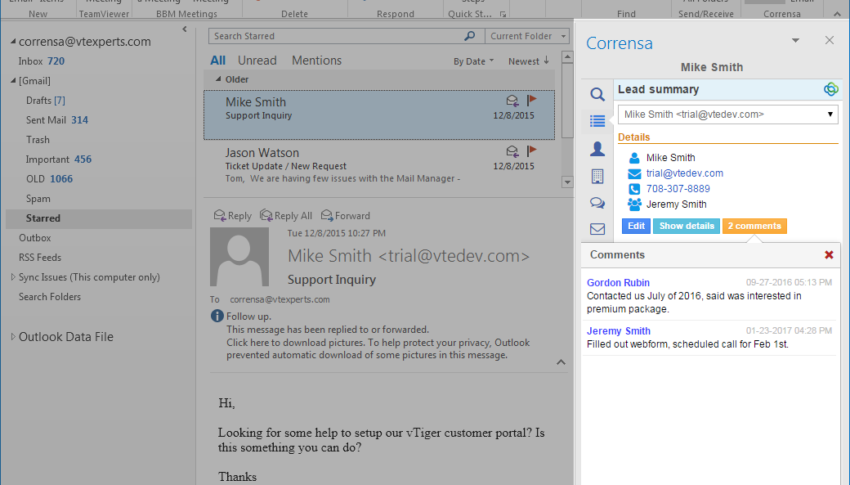850x485 pixels.
Task: Open the comments chat icon in Corrensa sidebar
Action: [597, 203]
